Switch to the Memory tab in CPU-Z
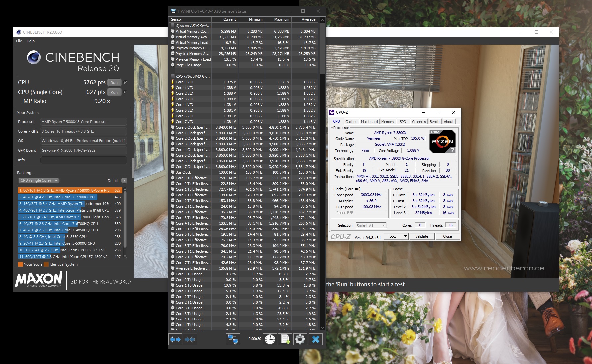This screenshot has height=364, width=592. pyautogui.click(x=388, y=122)
